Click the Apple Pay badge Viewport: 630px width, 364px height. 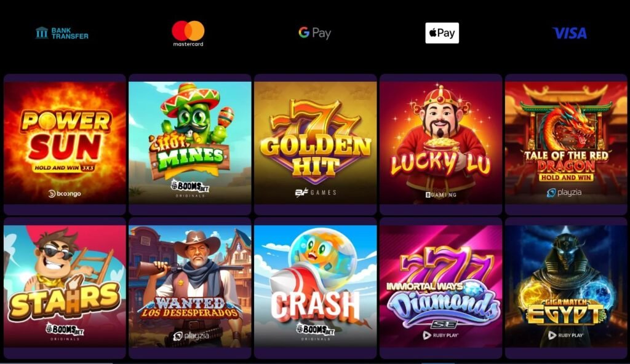(x=442, y=33)
